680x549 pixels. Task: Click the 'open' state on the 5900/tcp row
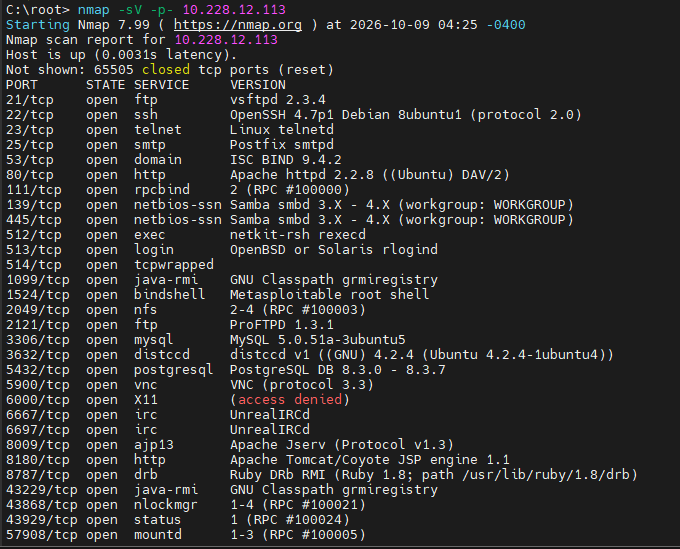click(101, 385)
